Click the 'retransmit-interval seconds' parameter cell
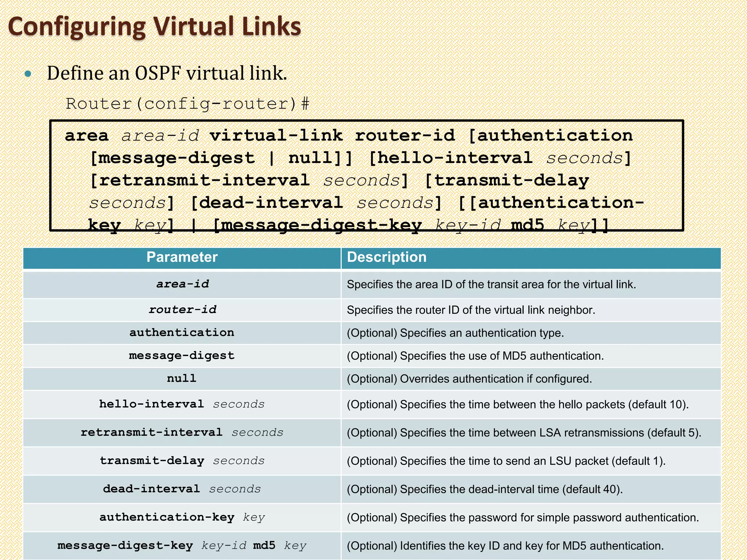Image resolution: width=747 pixels, height=560 pixels. coord(182,433)
